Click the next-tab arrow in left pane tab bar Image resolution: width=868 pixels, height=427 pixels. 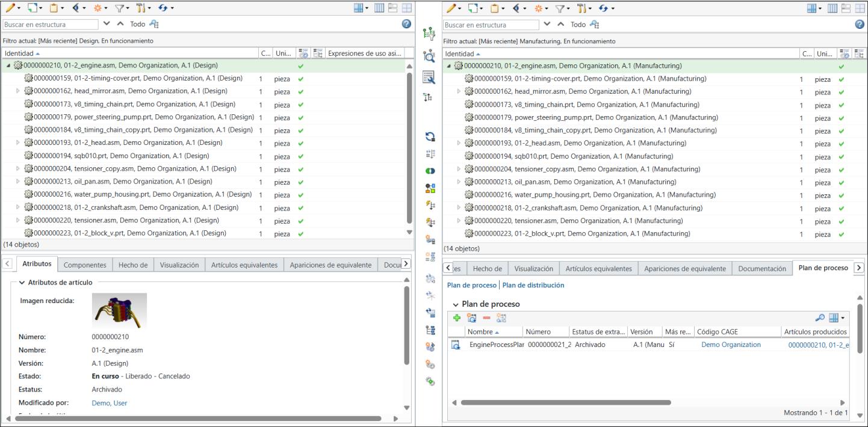[x=406, y=264]
